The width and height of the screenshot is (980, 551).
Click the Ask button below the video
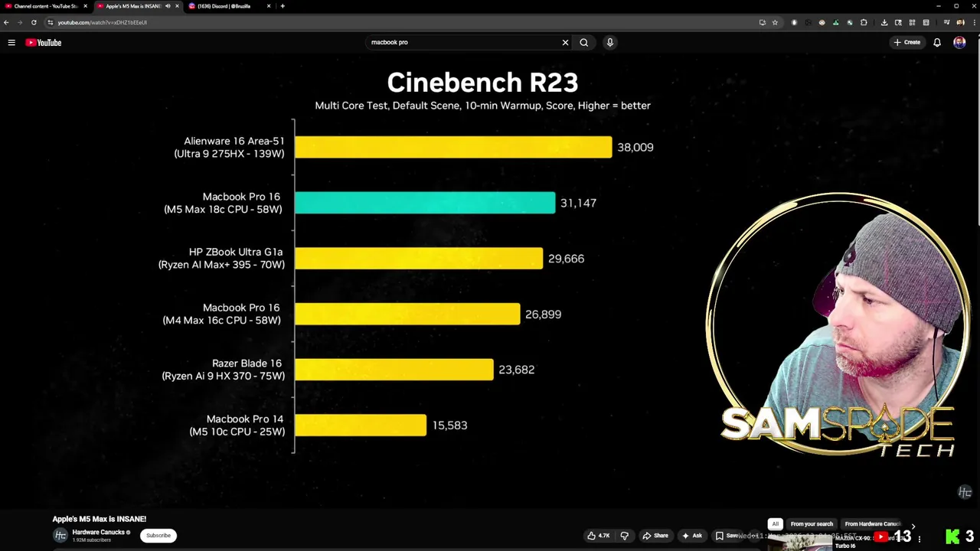[x=691, y=536]
